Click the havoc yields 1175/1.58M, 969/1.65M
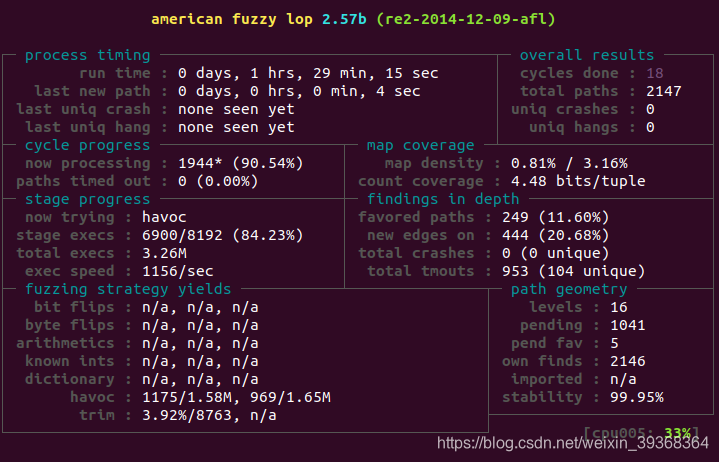 point(236,397)
